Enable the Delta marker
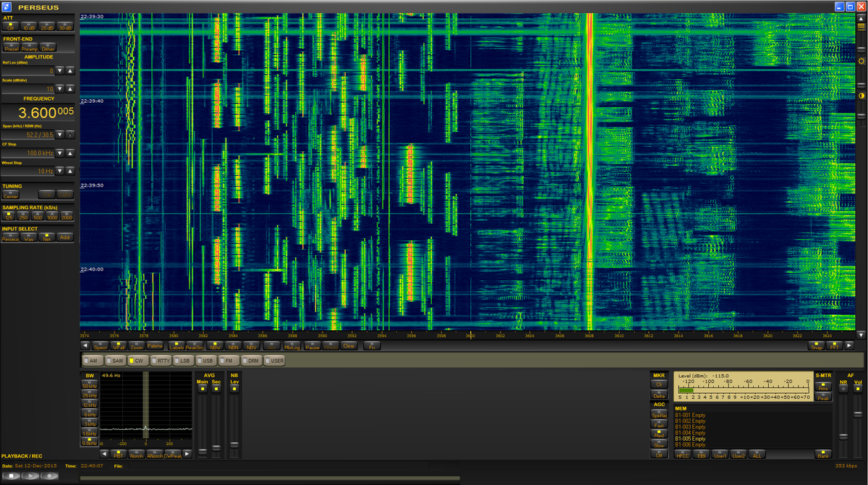This screenshot has height=485, width=868. pos(659,395)
